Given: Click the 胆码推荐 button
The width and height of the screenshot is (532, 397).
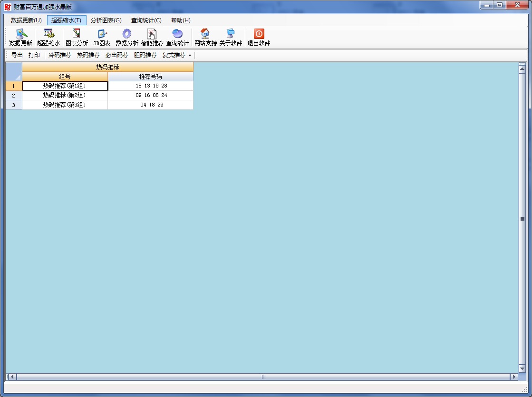Looking at the screenshot, I should (x=145, y=55).
